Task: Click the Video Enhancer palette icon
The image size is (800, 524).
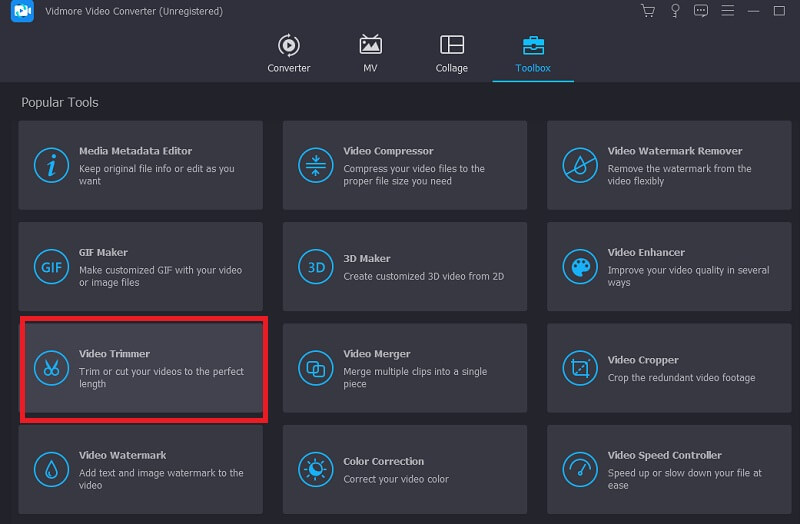Action: pos(580,267)
